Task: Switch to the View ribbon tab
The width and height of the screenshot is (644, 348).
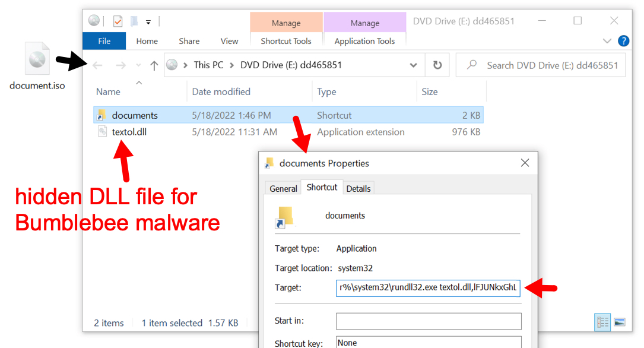Action: pyautogui.click(x=229, y=41)
